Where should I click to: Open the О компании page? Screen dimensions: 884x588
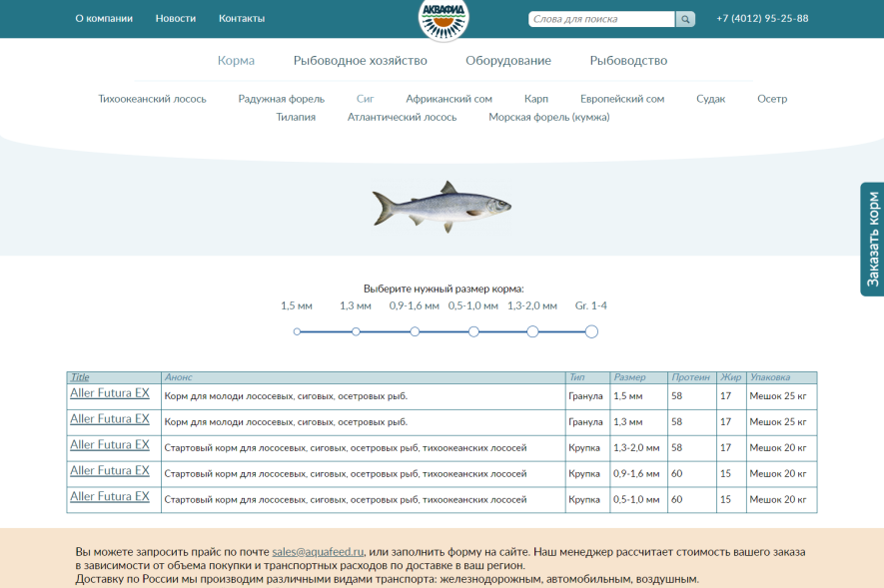point(104,19)
